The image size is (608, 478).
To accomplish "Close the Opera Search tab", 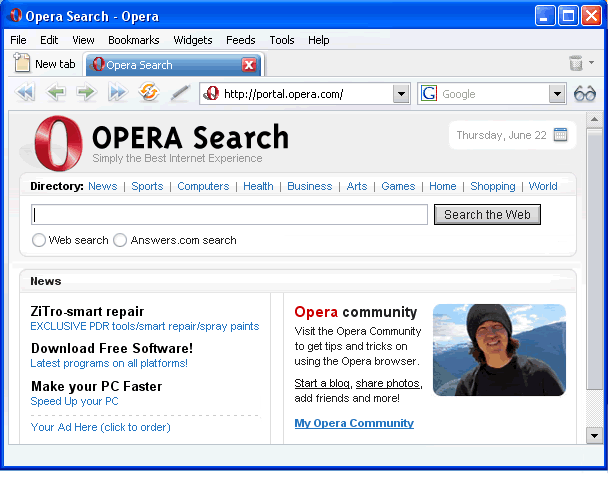I will 249,65.
